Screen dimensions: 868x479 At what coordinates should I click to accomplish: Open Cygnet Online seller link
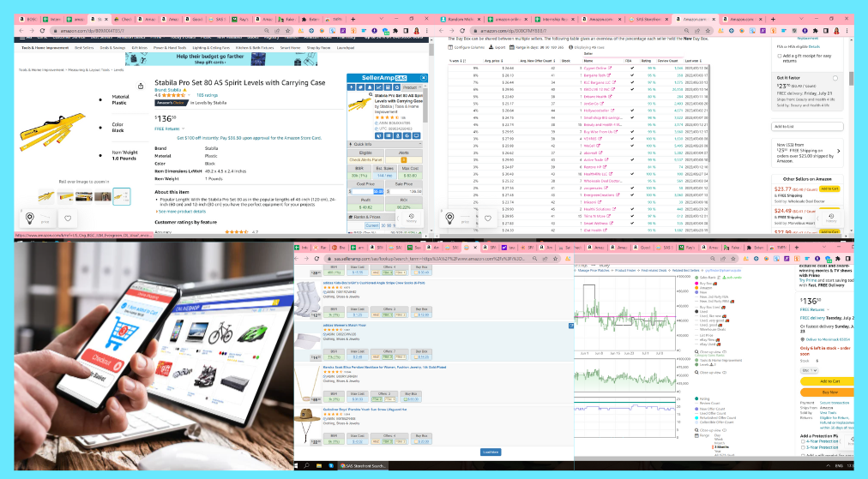(595, 68)
